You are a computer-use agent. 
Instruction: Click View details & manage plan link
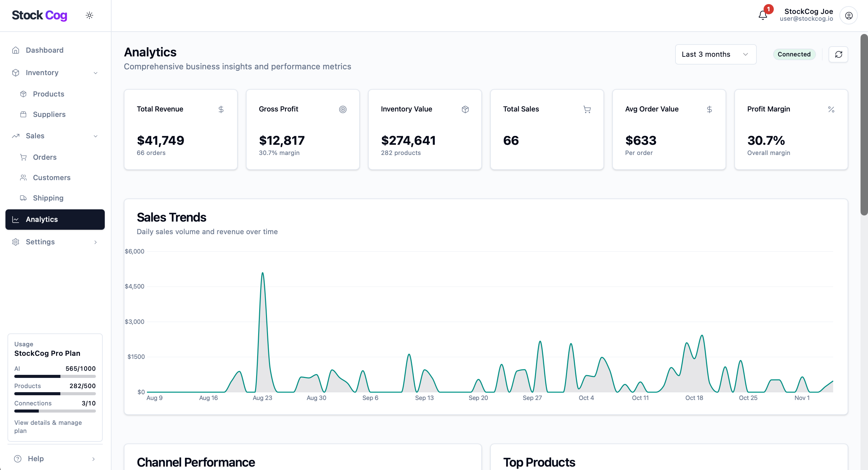point(48,427)
